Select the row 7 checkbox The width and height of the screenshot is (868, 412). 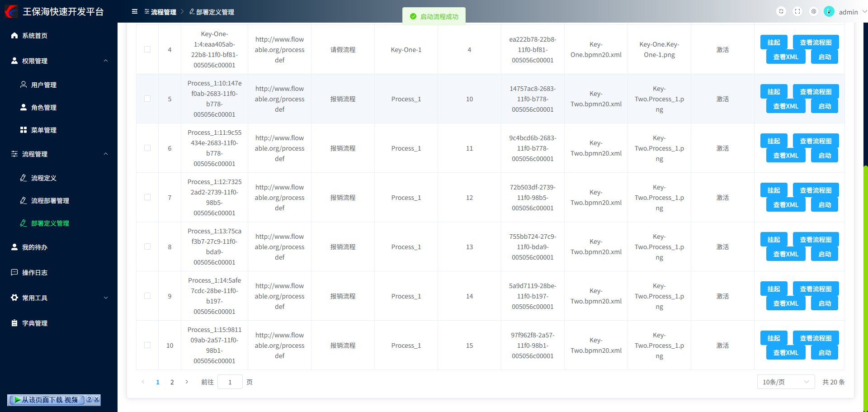click(x=147, y=197)
